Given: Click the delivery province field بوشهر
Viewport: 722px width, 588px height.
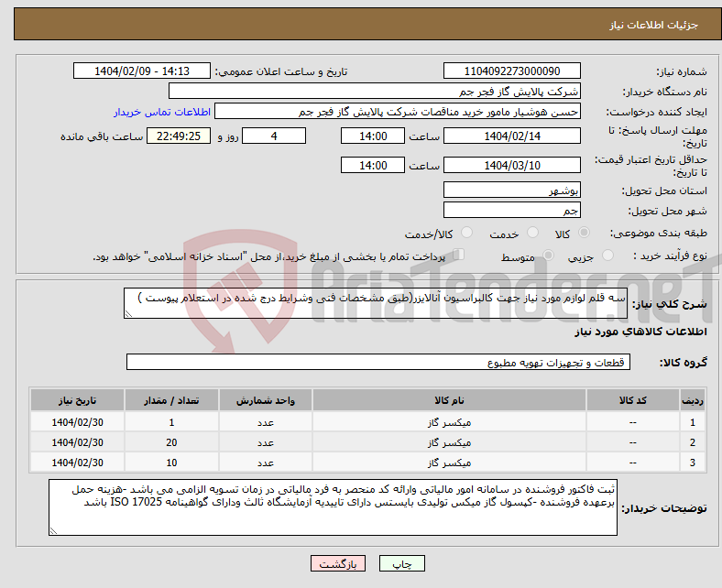Looking at the screenshot, I should (x=512, y=190).
